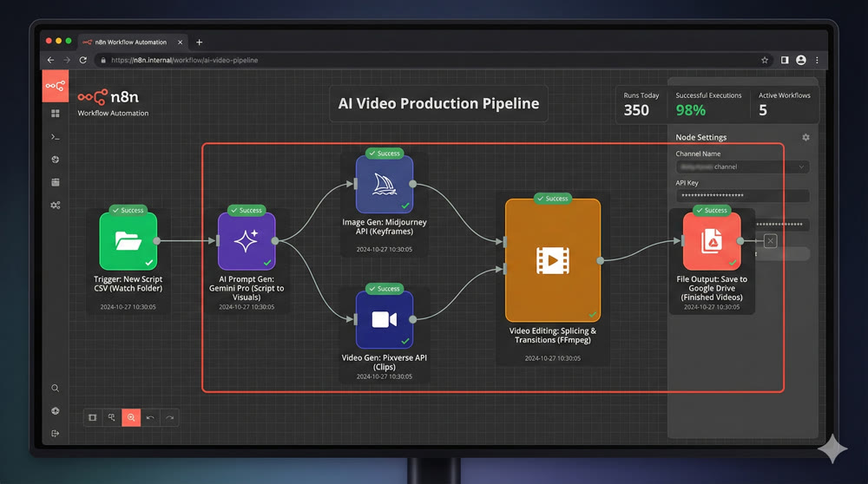Click the second masked field in Node Settings

pos(782,224)
